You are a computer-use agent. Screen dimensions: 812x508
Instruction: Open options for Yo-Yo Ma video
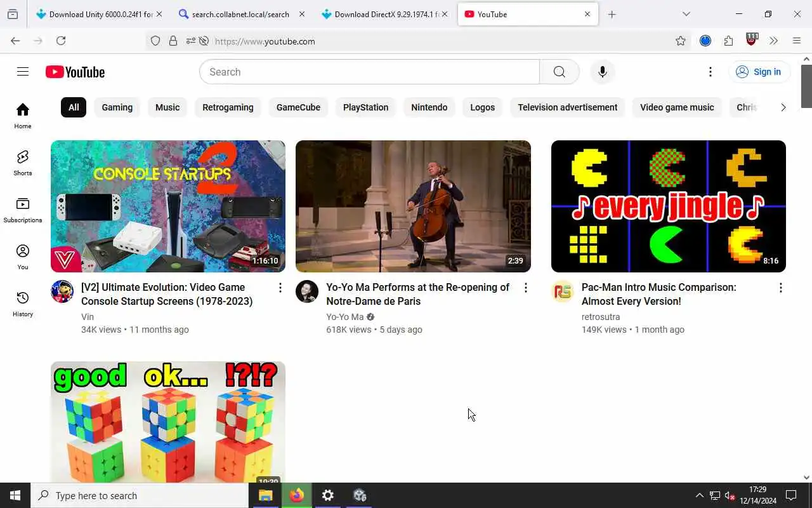pos(525,288)
